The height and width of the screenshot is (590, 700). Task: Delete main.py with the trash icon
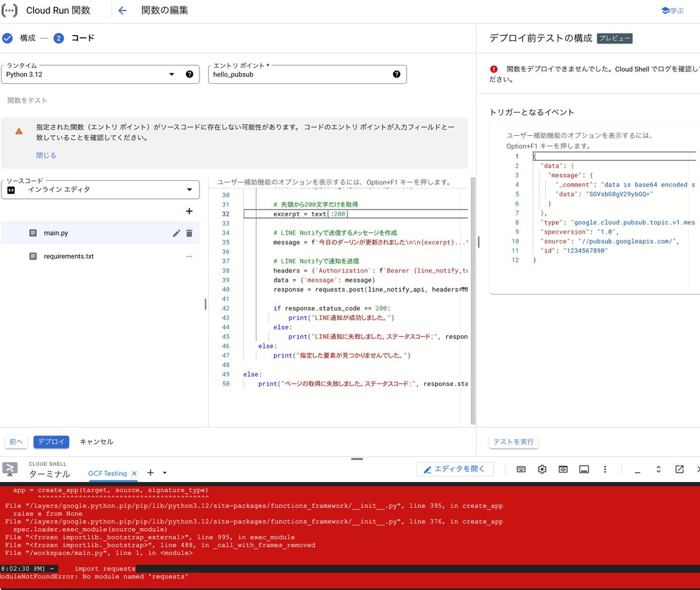point(189,233)
